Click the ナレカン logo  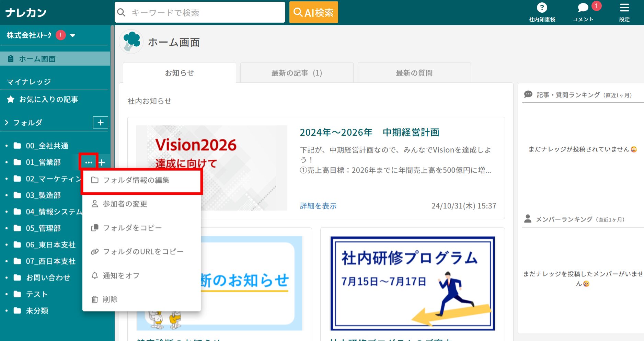[26, 13]
